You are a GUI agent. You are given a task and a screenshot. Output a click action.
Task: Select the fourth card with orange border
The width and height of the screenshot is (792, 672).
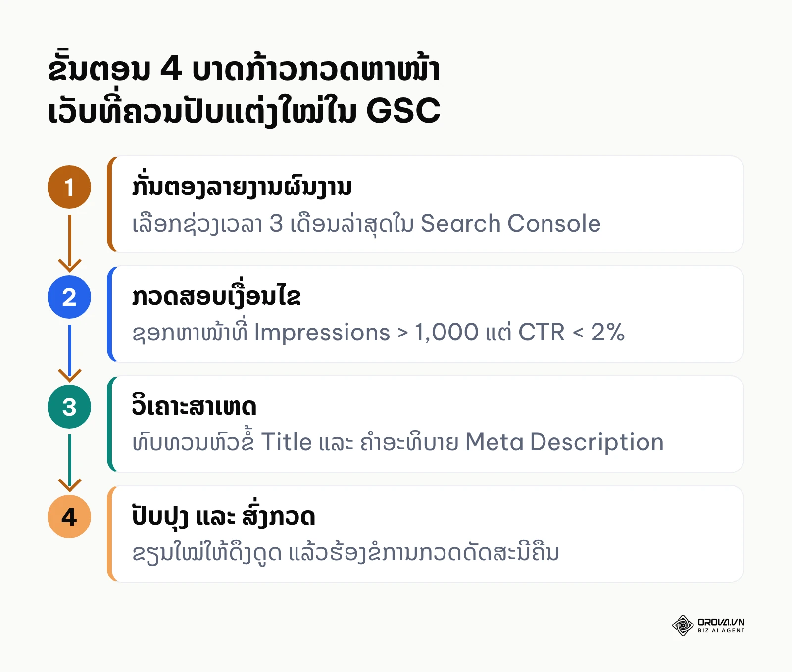click(x=426, y=534)
